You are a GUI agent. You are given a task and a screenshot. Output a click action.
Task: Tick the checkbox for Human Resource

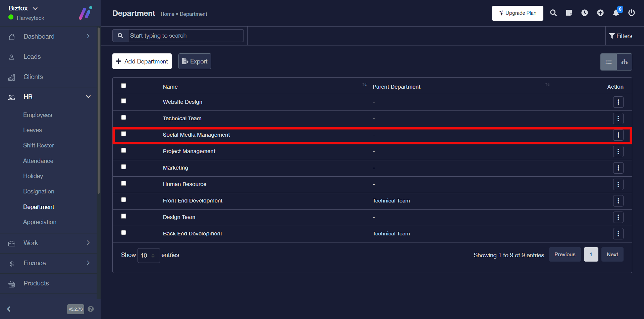click(124, 183)
